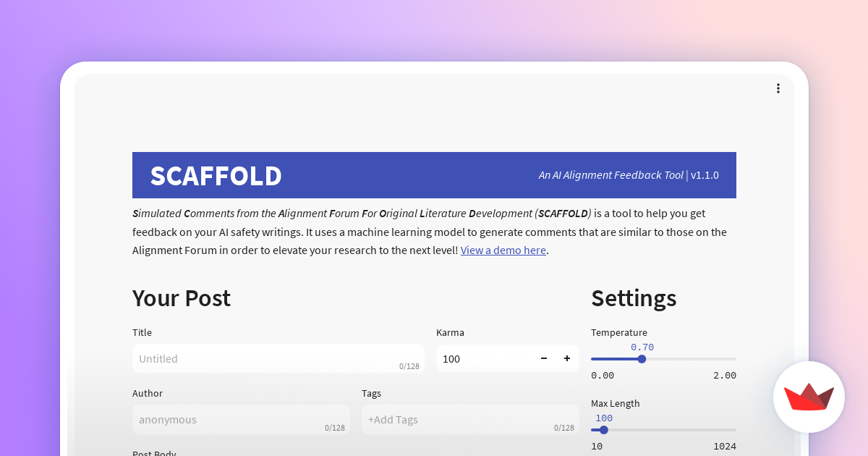Viewport: 868px width, 456px height.
Task: Click the SCAFFOLD banner title
Action: click(216, 176)
